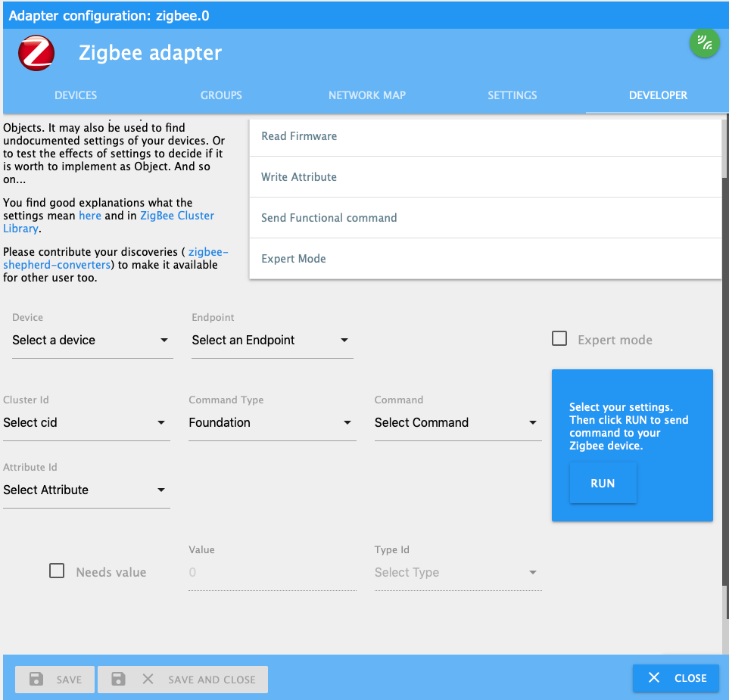Enable the Expert mode checkbox
Image resolution: width=729 pixels, height=700 pixels.
pyautogui.click(x=559, y=338)
